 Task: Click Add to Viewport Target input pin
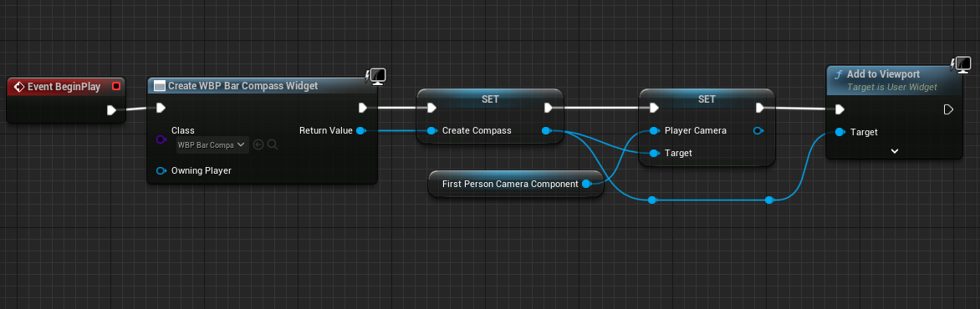[840, 132]
